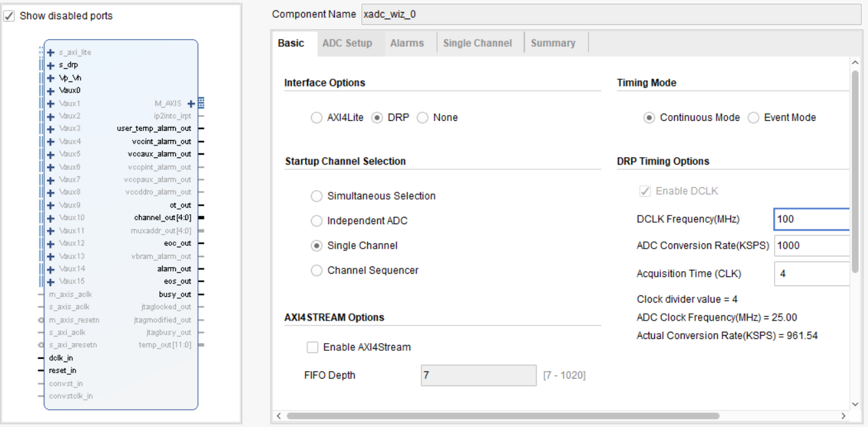Click the DCLK Frequency input field
Viewport: 868px width, 427px height.
tap(811, 219)
